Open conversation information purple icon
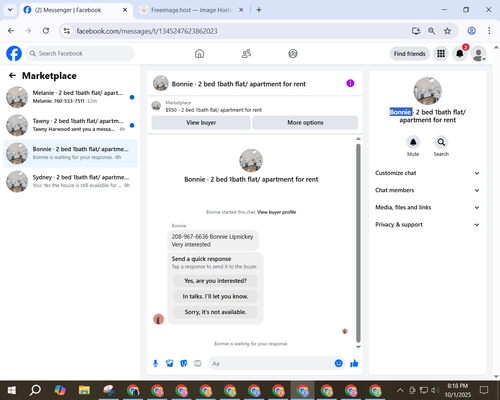 350,83
